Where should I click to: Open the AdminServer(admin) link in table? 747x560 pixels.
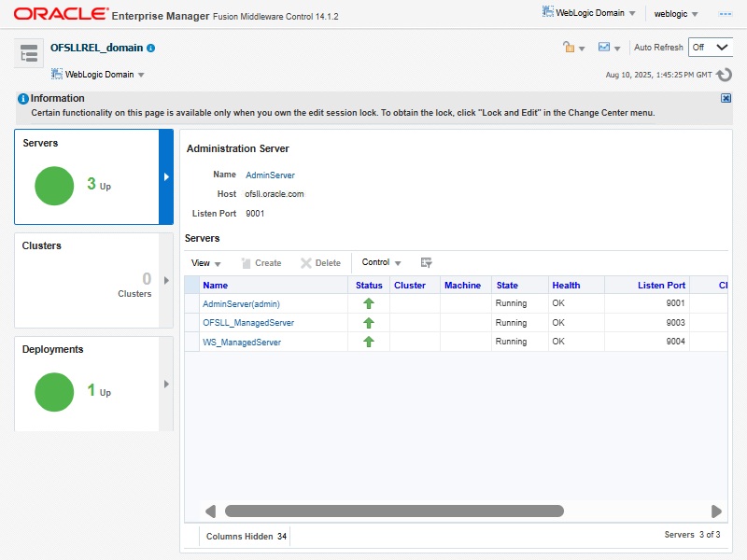point(241,303)
